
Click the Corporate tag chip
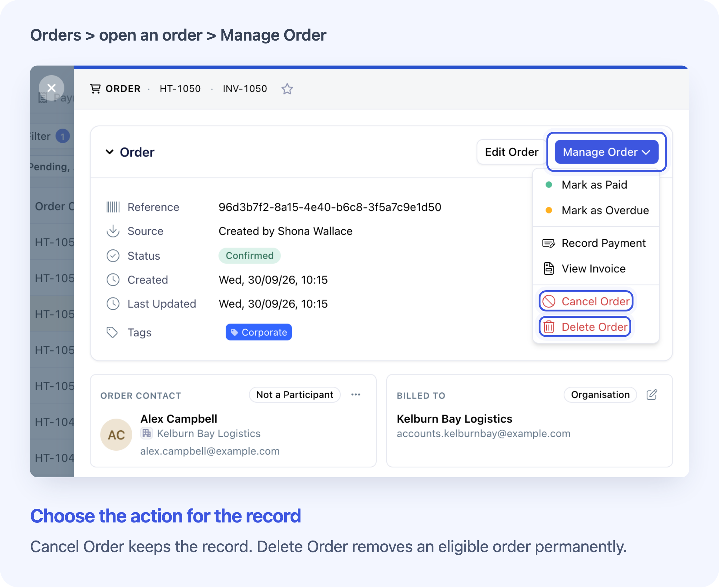pyautogui.click(x=259, y=332)
